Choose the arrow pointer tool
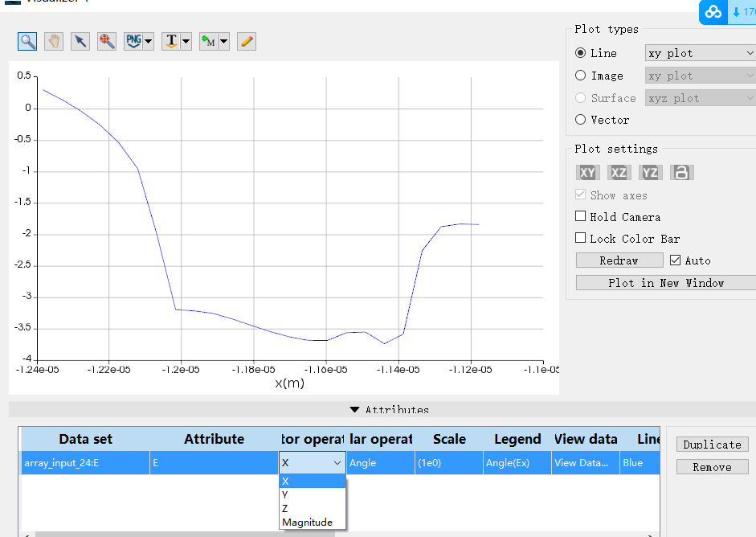 (80, 42)
